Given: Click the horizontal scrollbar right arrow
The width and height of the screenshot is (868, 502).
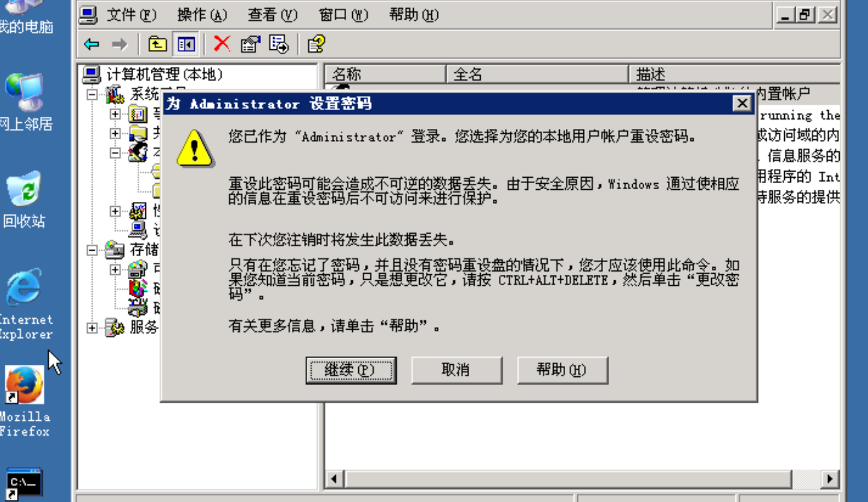Looking at the screenshot, I should click(830, 479).
